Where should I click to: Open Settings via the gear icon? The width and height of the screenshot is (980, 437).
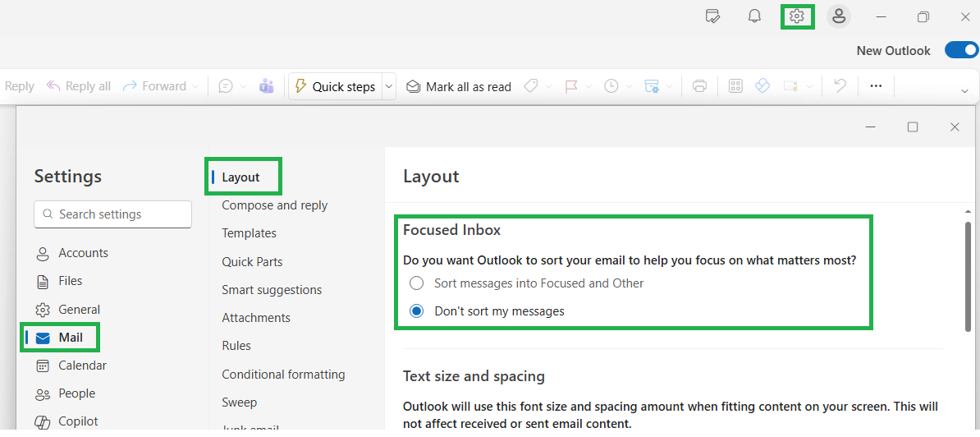[x=796, y=17]
